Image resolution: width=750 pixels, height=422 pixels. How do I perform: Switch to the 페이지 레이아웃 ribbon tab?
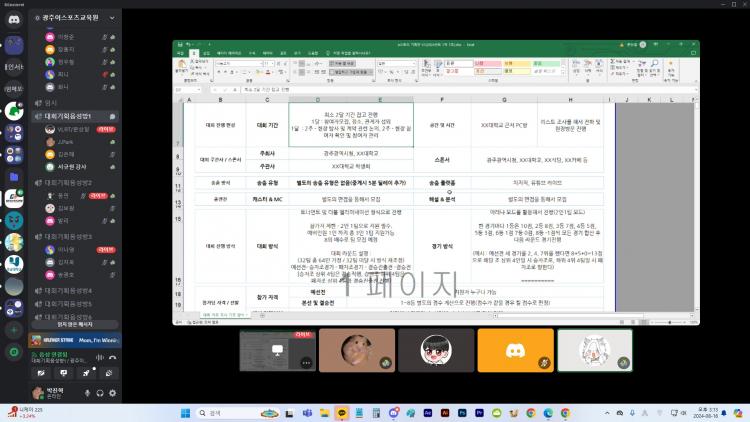click(x=229, y=53)
